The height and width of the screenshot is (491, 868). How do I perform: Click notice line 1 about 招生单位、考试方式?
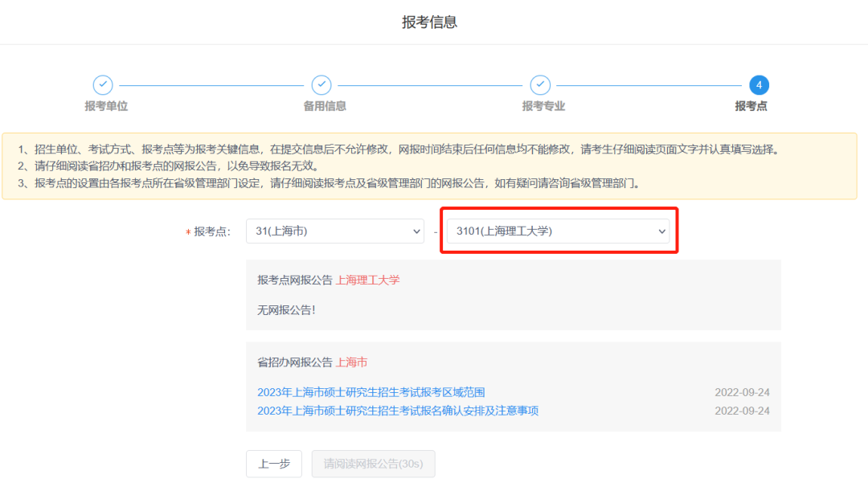tap(399, 149)
